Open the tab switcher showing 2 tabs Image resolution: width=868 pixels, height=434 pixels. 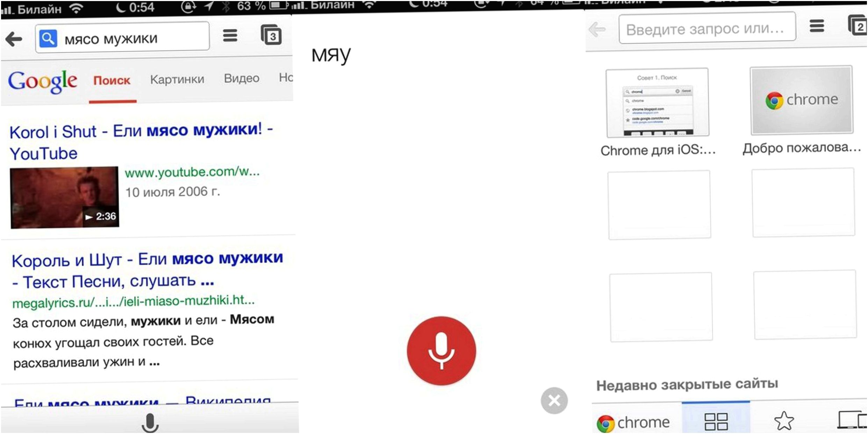(858, 25)
